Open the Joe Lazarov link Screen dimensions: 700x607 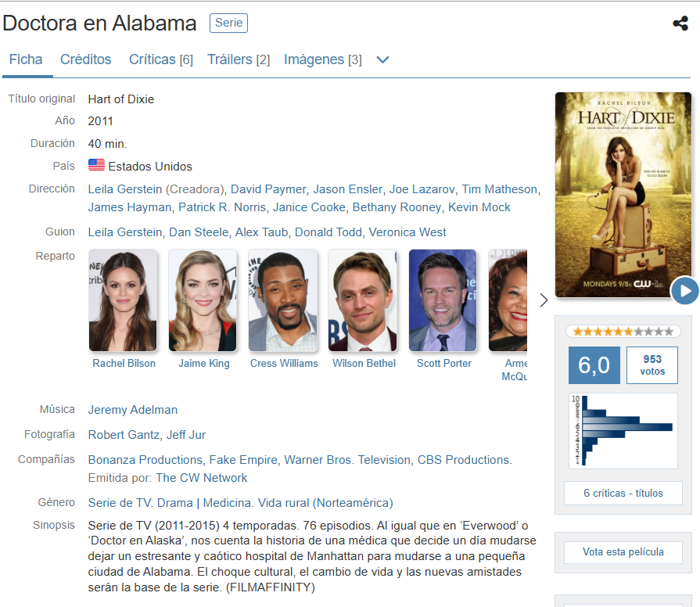pyautogui.click(x=422, y=189)
